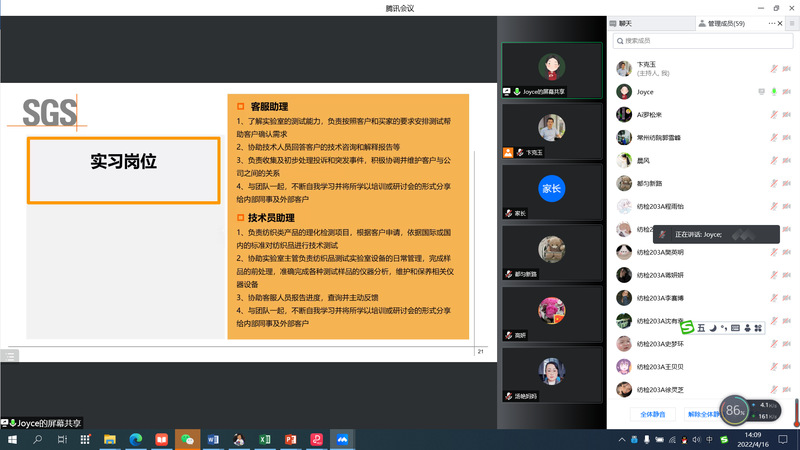800x450 pixels.
Task: Toggle microphone for 纺检203A程雨怡
Action: pos(774,207)
